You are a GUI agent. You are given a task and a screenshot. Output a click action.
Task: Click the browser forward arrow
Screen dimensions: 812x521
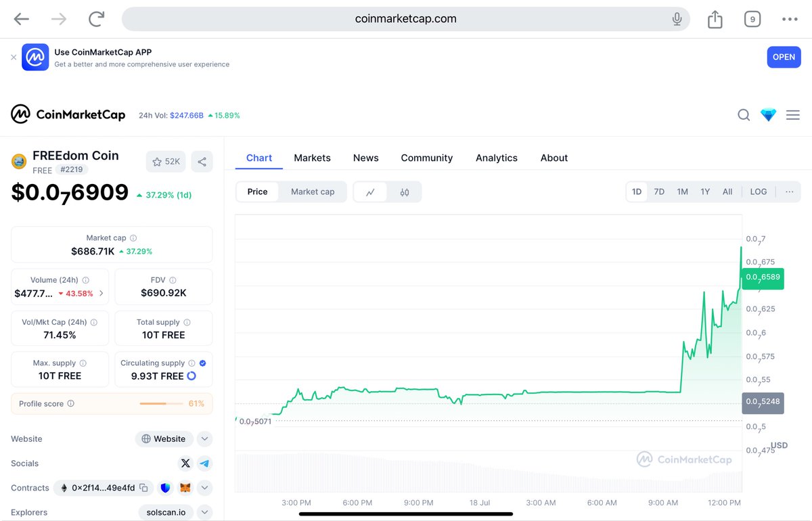(x=59, y=19)
